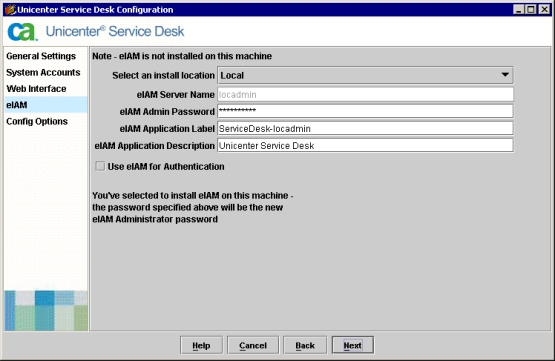This screenshot has height=361, width=555.
Task: Go Back to the previous page
Action: click(x=305, y=345)
